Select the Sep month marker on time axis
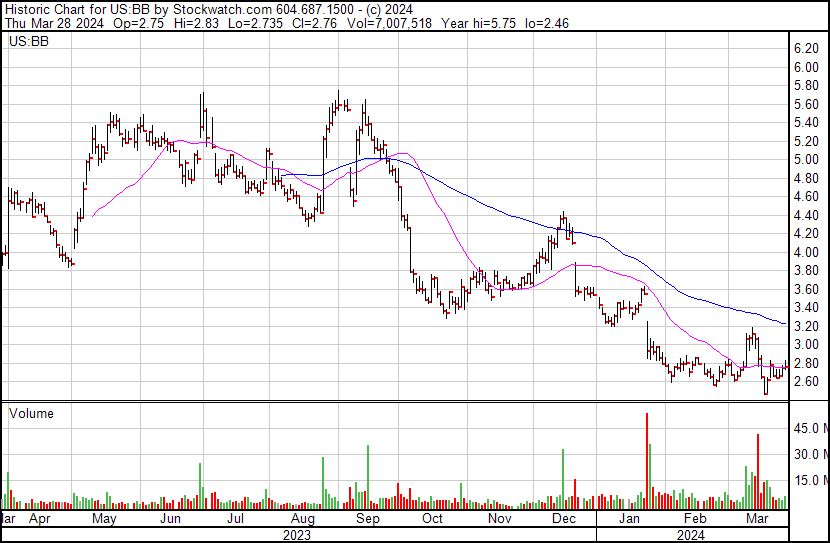Image resolution: width=830 pixels, height=543 pixels. tap(368, 520)
